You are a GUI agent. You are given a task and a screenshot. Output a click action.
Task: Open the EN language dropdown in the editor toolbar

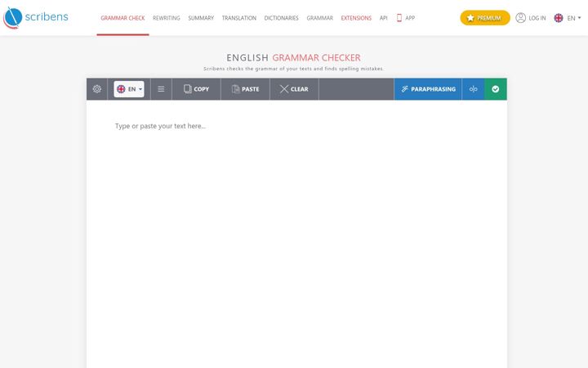pyautogui.click(x=129, y=89)
